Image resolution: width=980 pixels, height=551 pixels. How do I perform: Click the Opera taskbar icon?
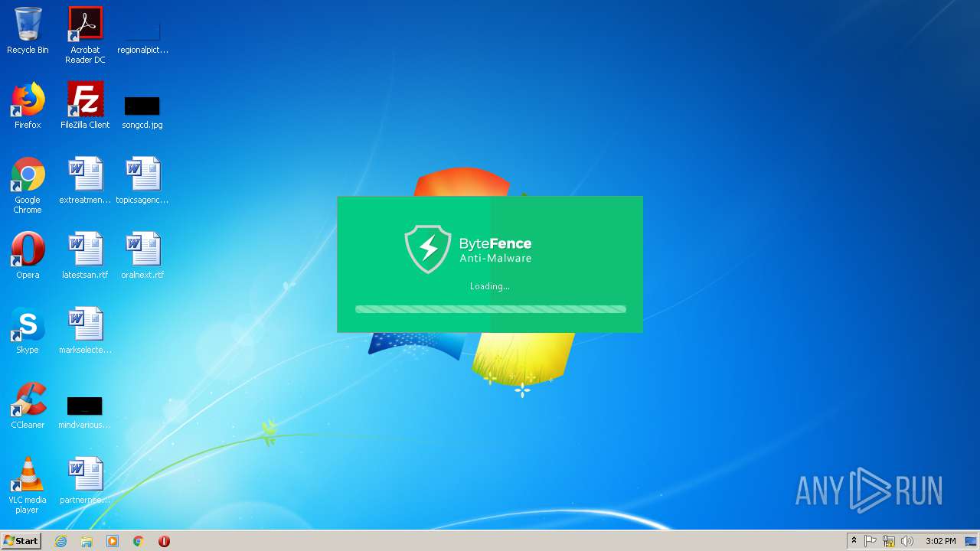pyautogui.click(x=164, y=541)
